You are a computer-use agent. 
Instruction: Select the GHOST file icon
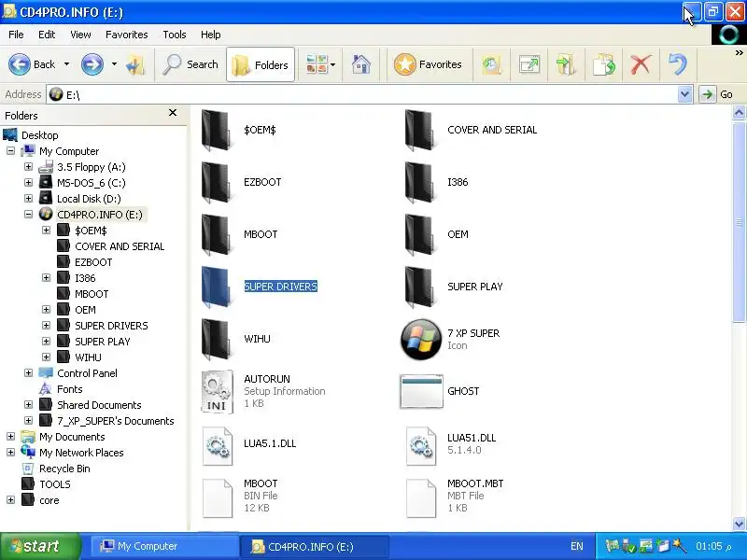coord(421,391)
